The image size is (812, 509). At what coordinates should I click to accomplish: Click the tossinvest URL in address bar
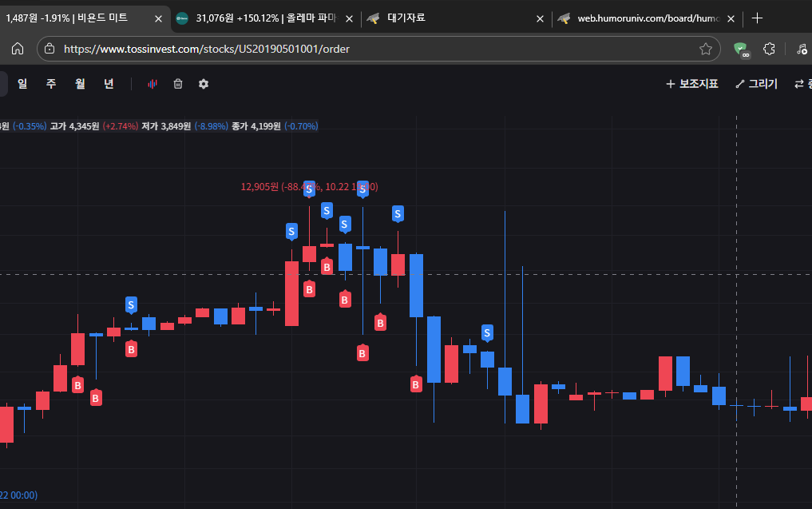tap(207, 49)
